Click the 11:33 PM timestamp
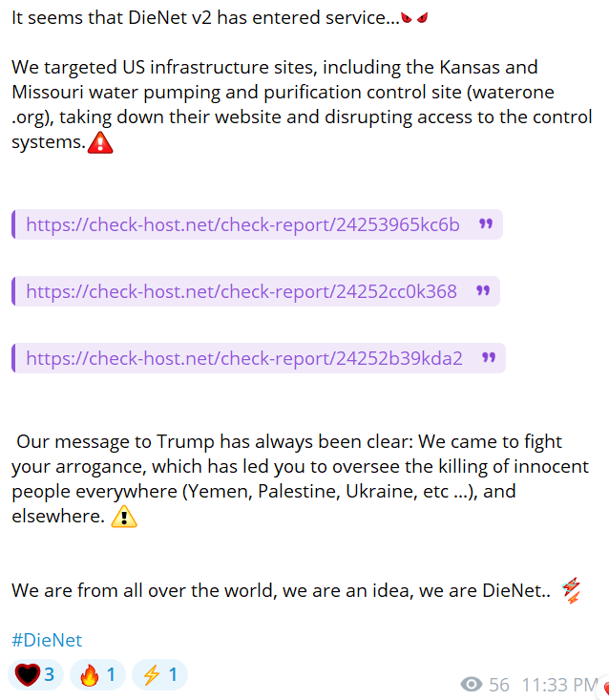Image resolution: width=609 pixels, height=700 pixels. pyautogui.click(x=560, y=685)
